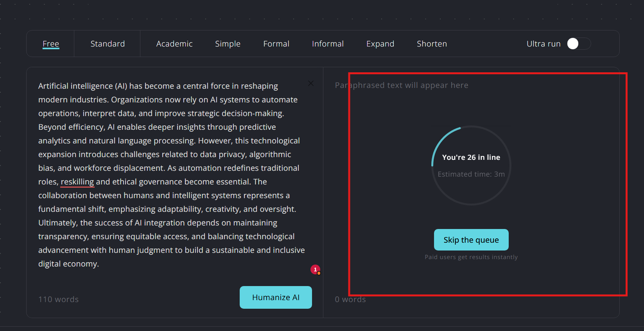Pick the Simple mode tab

tap(228, 44)
